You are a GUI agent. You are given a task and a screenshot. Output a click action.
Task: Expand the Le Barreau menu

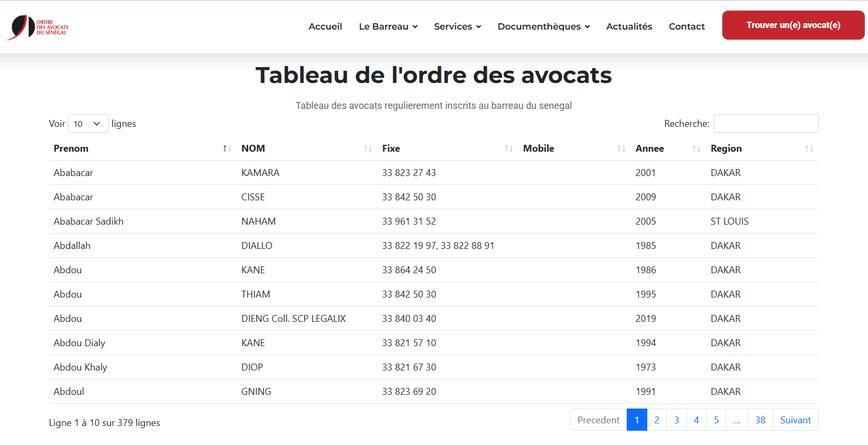point(388,26)
